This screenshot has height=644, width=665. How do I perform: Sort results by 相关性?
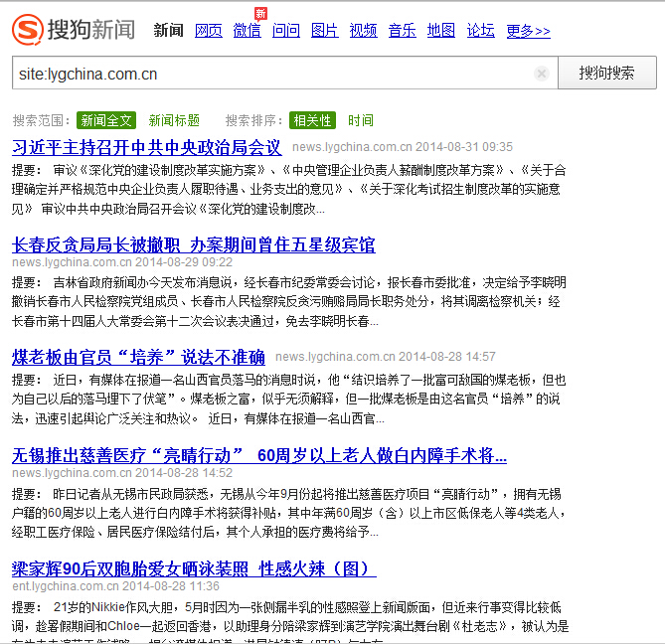click(x=312, y=120)
